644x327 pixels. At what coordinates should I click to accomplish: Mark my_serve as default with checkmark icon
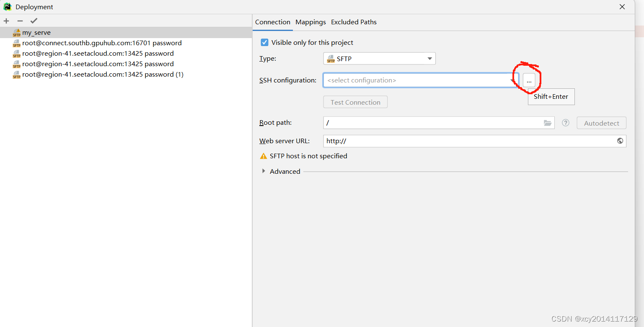tap(34, 21)
